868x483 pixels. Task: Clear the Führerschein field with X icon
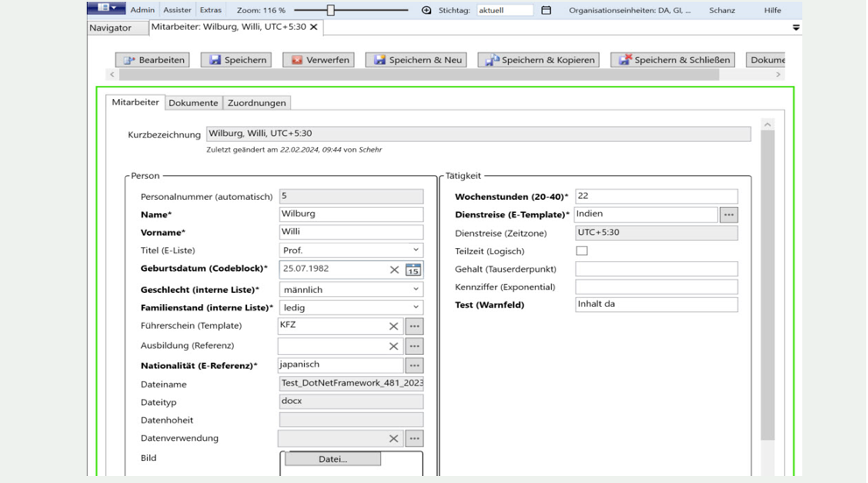tap(394, 326)
